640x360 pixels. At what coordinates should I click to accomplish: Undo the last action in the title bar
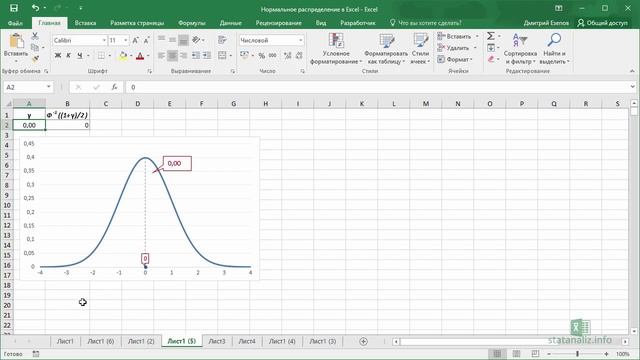36,8
